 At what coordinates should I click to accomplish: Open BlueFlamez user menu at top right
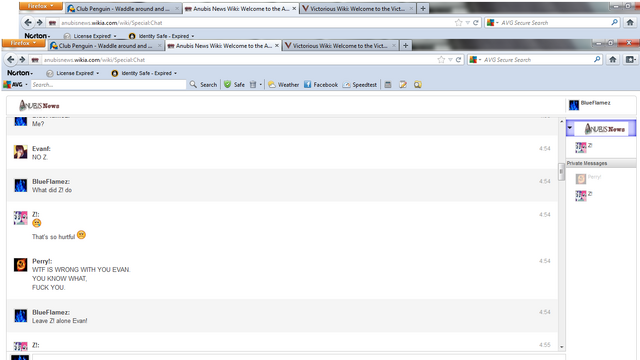click(590, 104)
